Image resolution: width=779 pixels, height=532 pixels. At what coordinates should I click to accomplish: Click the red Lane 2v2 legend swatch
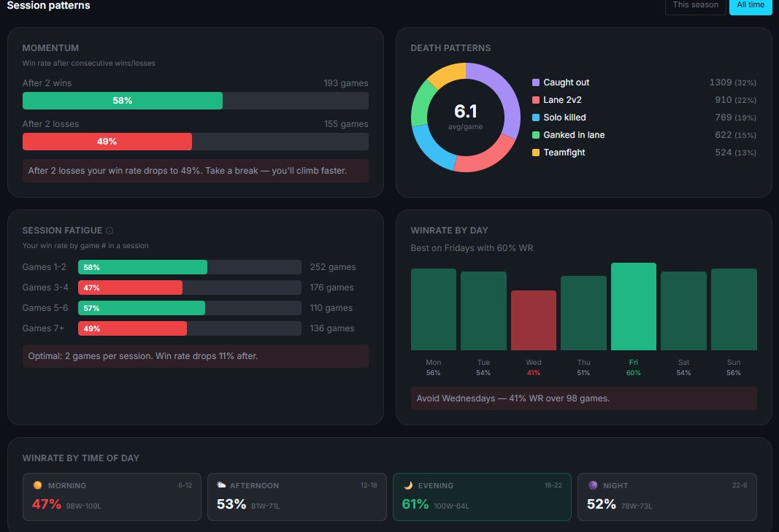pyautogui.click(x=536, y=100)
